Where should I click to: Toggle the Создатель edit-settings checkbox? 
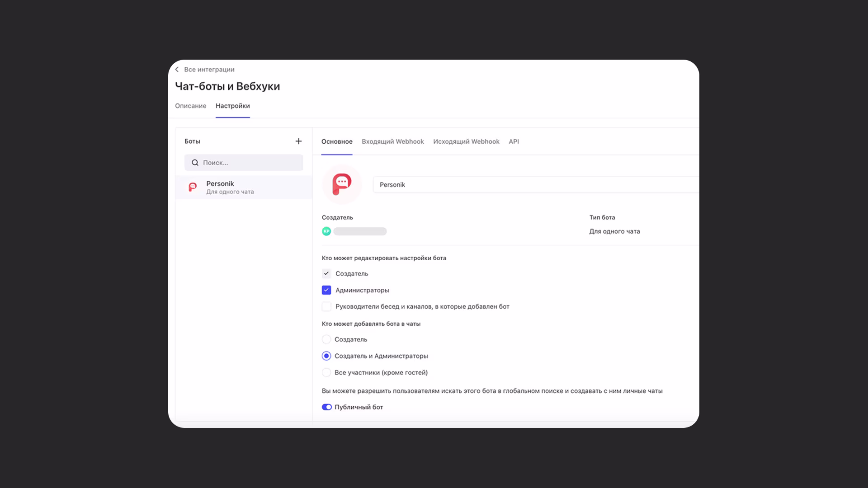coord(326,274)
